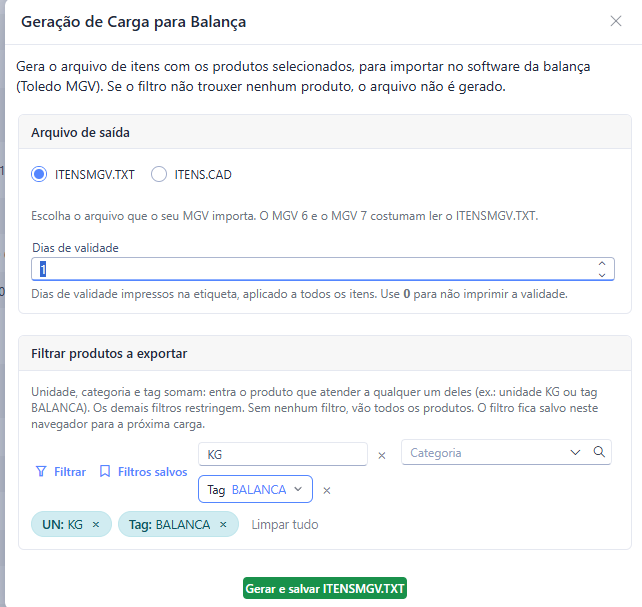
Task: Increase Dias de validade with up arrow
Action: [x=601, y=264]
